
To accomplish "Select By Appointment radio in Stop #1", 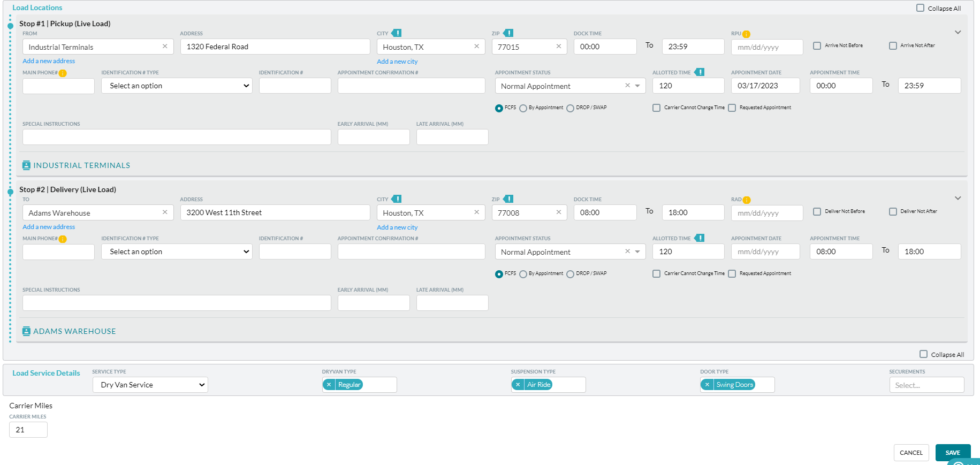I will (x=523, y=108).
